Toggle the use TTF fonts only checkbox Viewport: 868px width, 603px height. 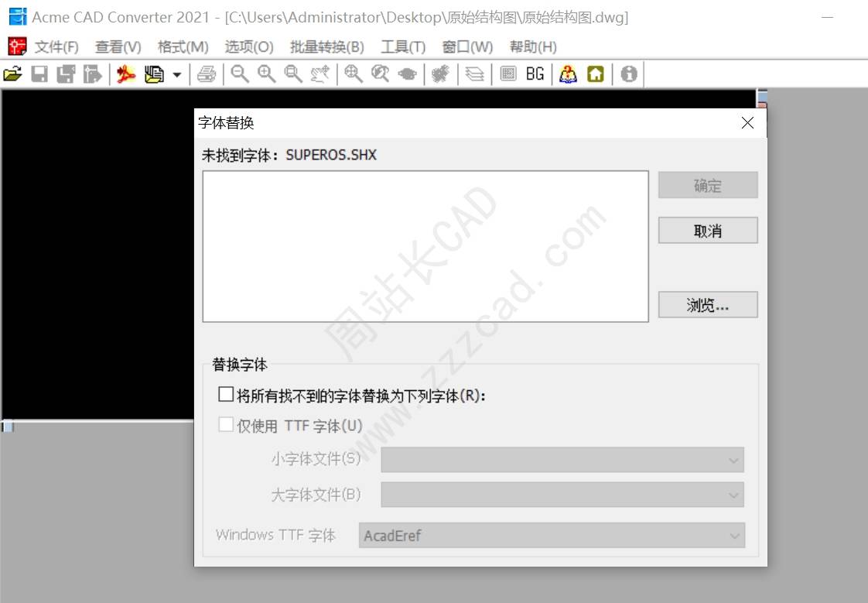click(226, 425)
